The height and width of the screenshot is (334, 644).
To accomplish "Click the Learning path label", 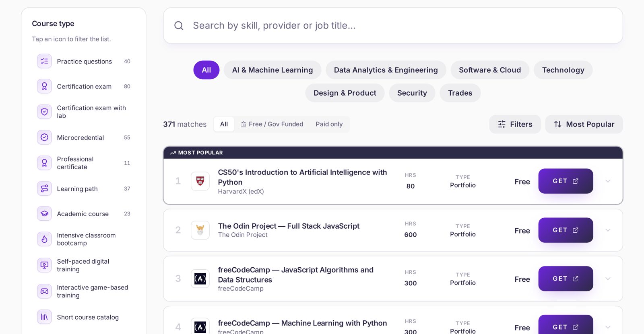I will (77, 189).
